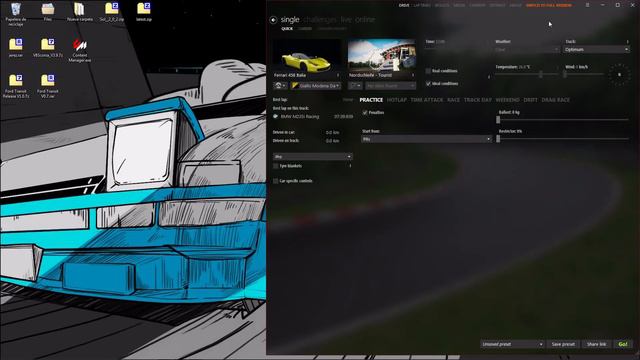Open the Content Manager hamburger menu icon

coord(587,5)
